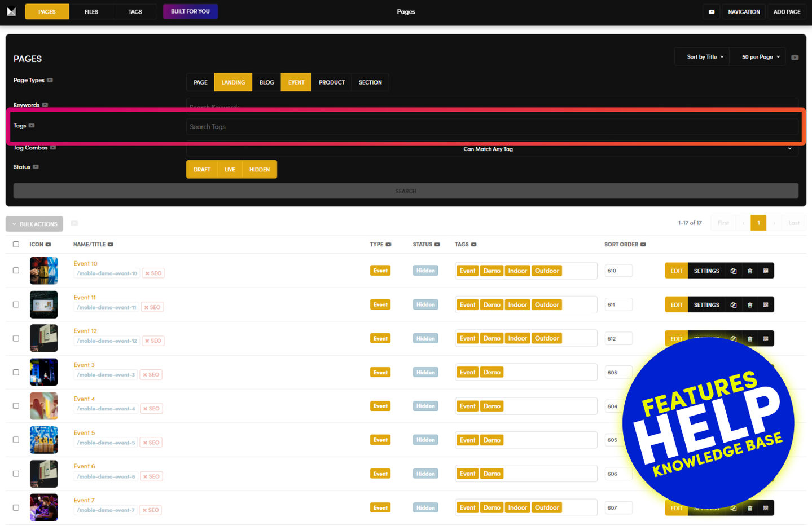Click the duplicate icon for Event 10

pyautogui.click(x=733, y=271)
